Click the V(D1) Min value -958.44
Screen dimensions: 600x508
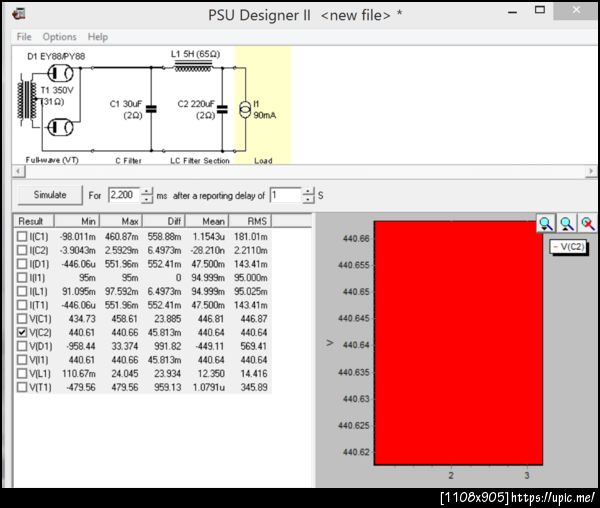click(81, 347)
